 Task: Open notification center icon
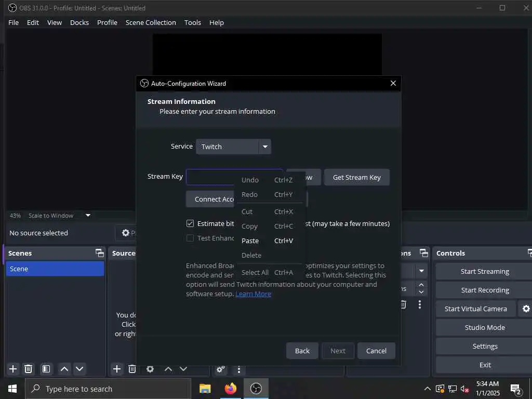[x=515, y=389]
